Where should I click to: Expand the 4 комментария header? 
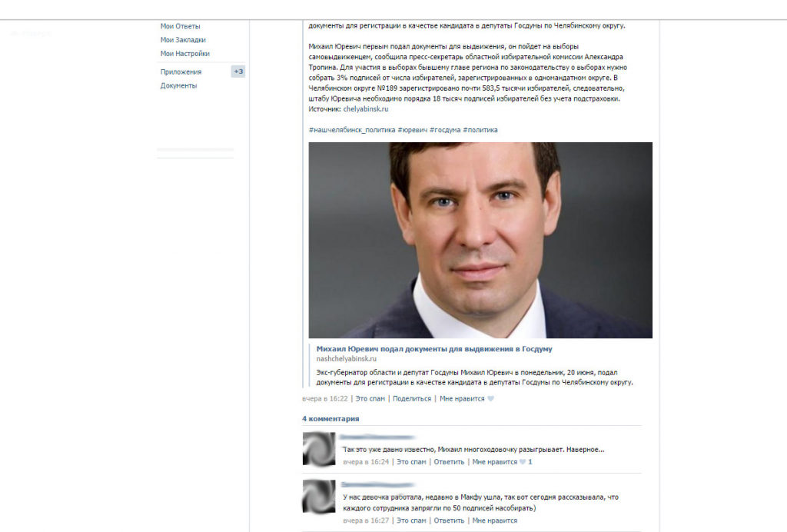coord(330,418)
